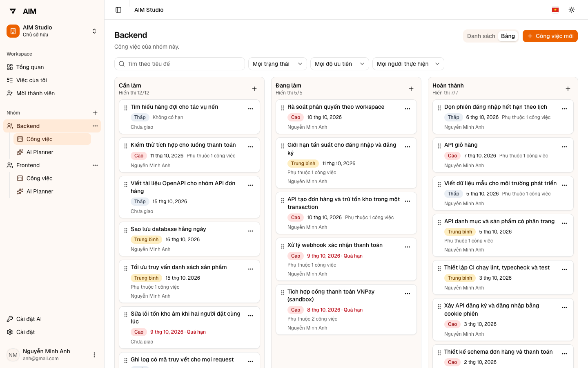The image size is (588, 368).
Task: Expand the AIM Studio workspace switcher
Action: (x=52, y=31)
